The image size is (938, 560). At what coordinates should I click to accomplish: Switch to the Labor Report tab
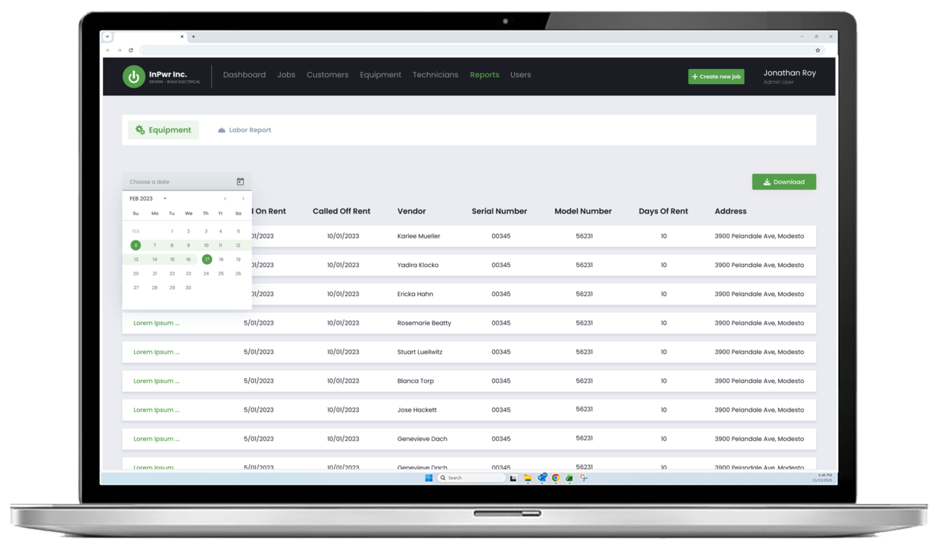pos(244,130)
